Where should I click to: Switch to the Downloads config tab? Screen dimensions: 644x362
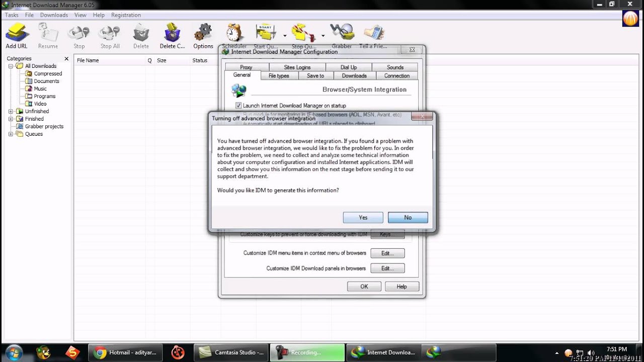coord(354,76)
